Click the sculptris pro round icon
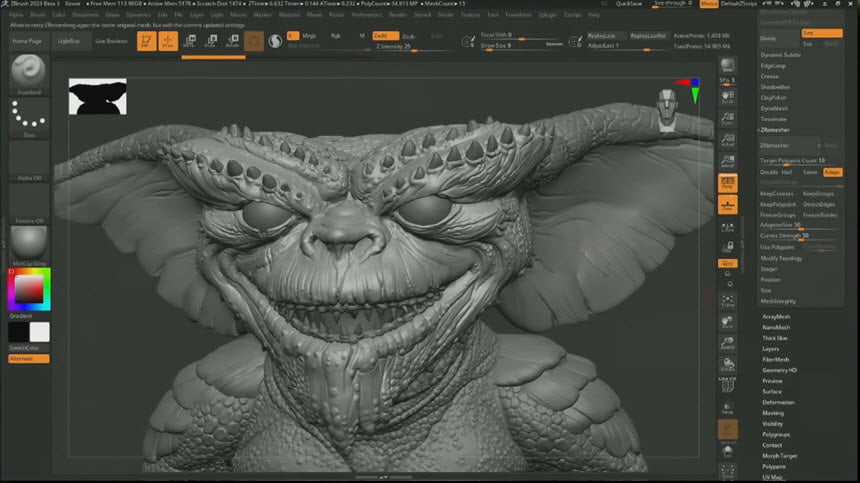Viewport: 860px width, 483px height. (275, 41)
